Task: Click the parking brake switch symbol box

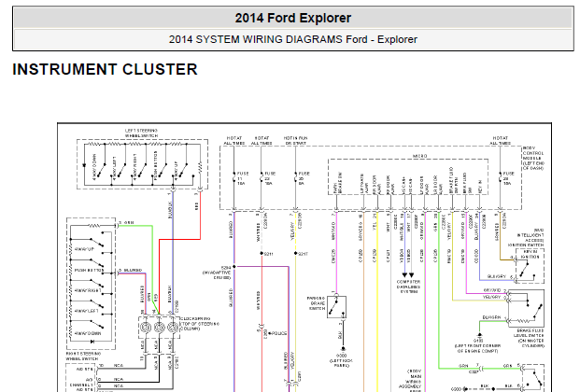Action: coord(336,307)
